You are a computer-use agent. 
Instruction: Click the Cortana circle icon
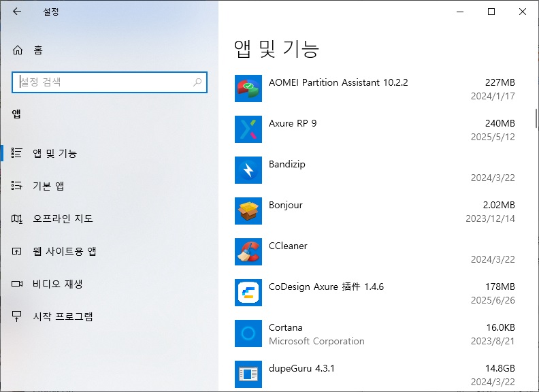248,333
